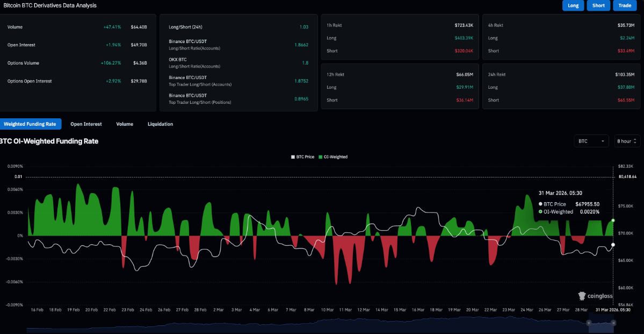Open the 8 hour interval dropdown
Image resolution: width=644 pixels, height=334 pixels.
(x=627, y=141)
